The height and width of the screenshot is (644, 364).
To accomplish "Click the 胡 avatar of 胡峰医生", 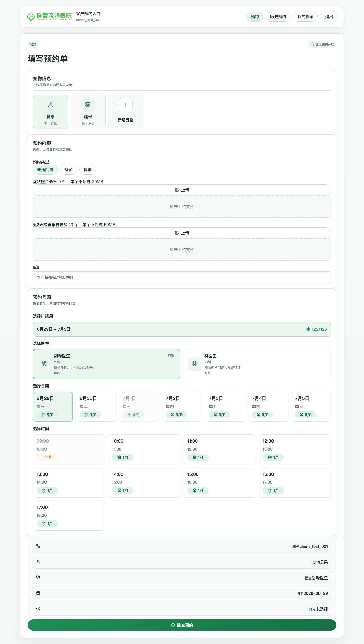I will (44, 364).
